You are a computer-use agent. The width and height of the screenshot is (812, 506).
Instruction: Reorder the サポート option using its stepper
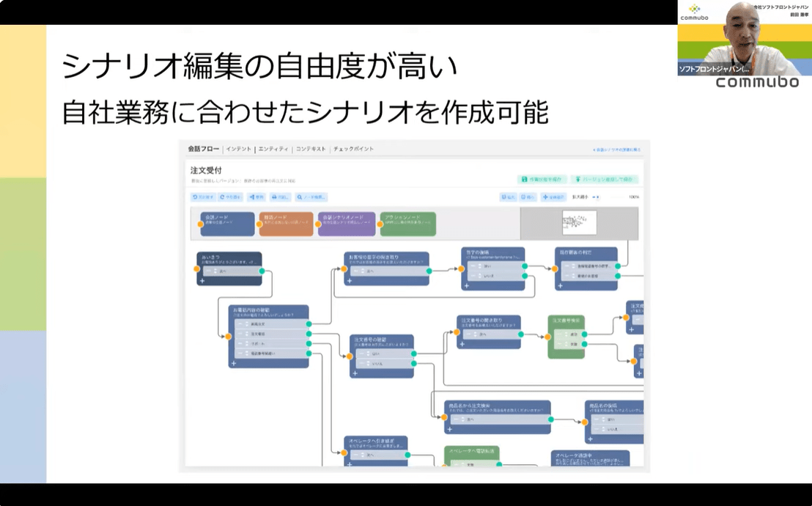click(246, 344)
